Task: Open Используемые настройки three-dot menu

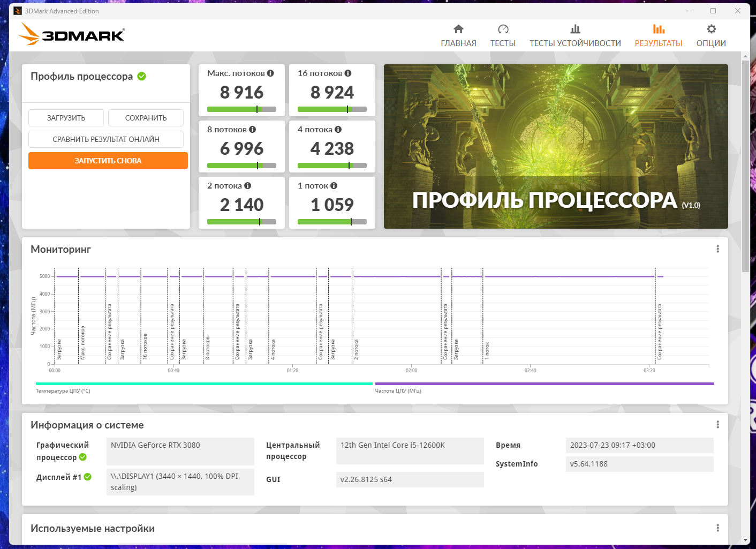Action: click(717, 528)
